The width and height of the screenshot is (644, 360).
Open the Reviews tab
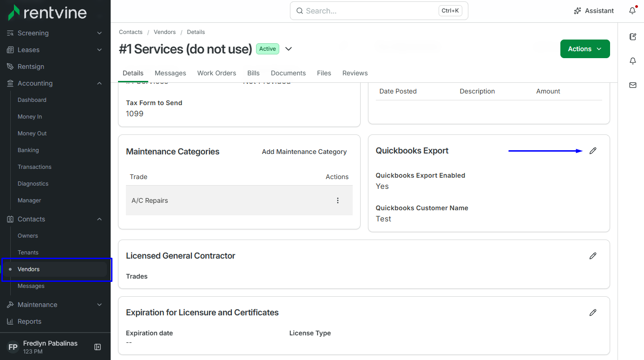[355, 73]
